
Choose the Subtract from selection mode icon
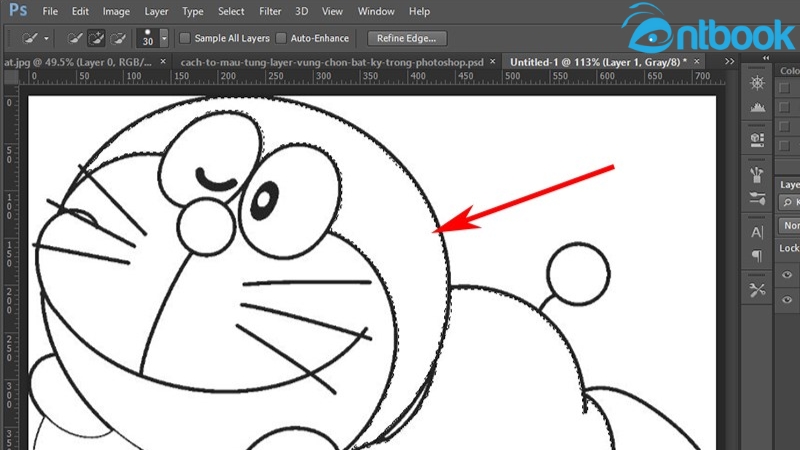point(118,38)
